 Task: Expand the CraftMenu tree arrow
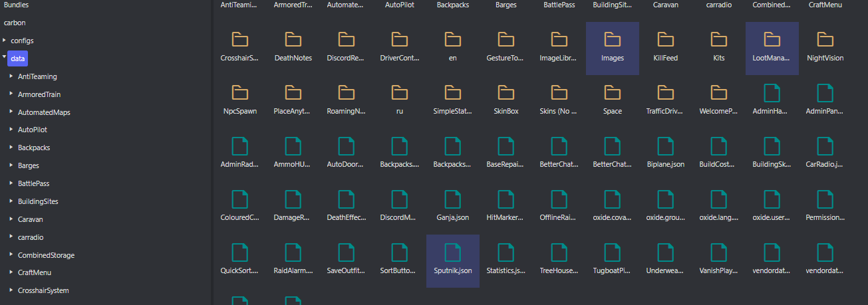point(11,272)
